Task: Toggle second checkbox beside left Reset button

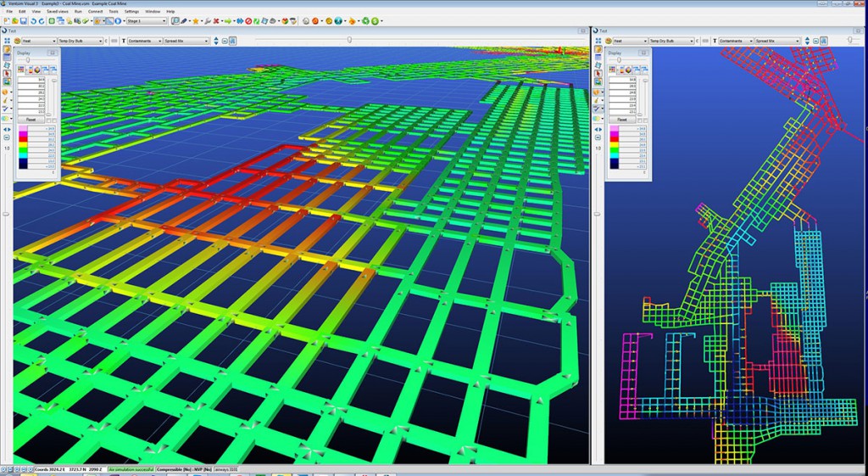Action: [54, 120]
